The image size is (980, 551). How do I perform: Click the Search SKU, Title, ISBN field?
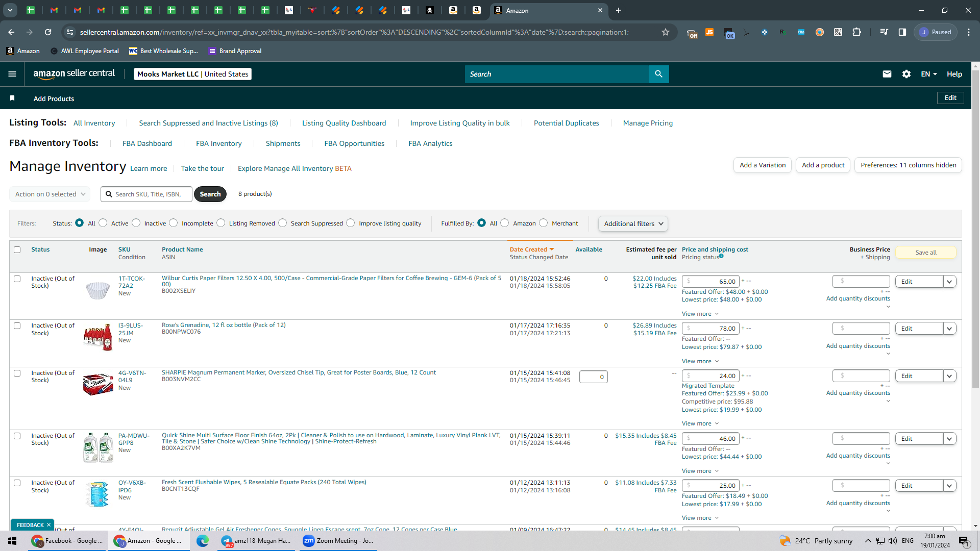(x=146, y=194)
